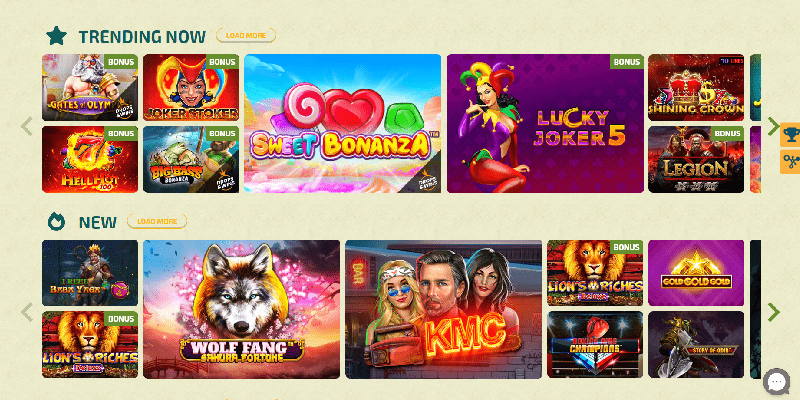Load more New games
This screenshot has width=800, height=400.
[157, 221]
